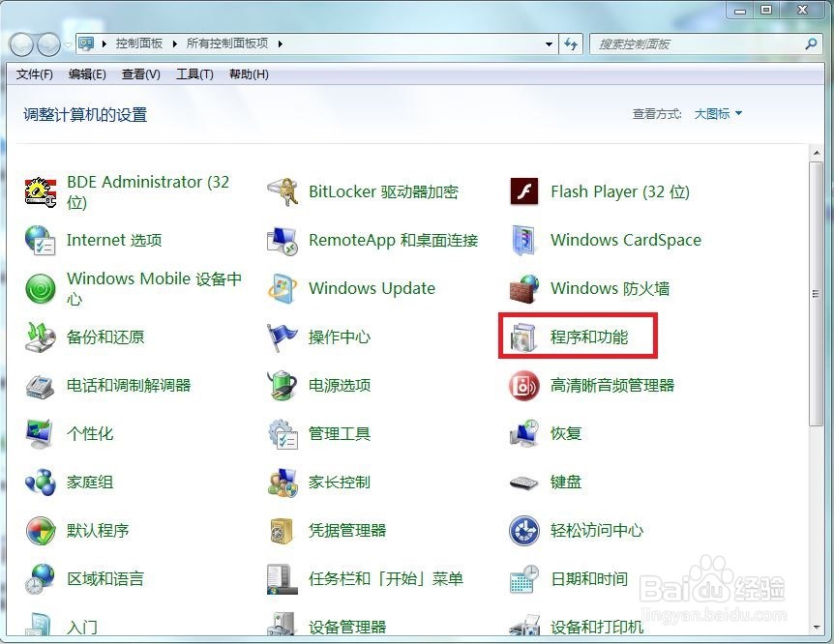Click the scrollbar up arrow
This screenshot has height=644, width=834.
click(x=817, y=153)
